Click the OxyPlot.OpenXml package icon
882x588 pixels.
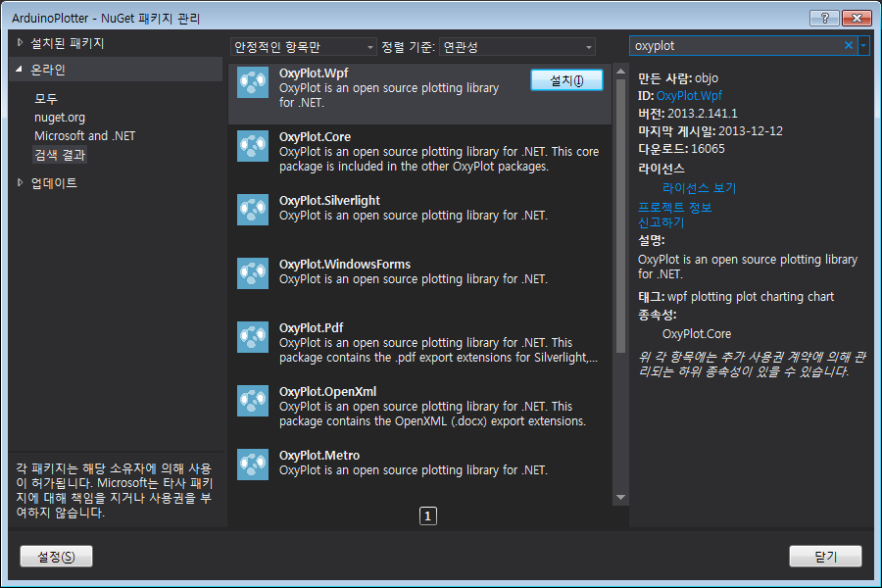point(253,401)
